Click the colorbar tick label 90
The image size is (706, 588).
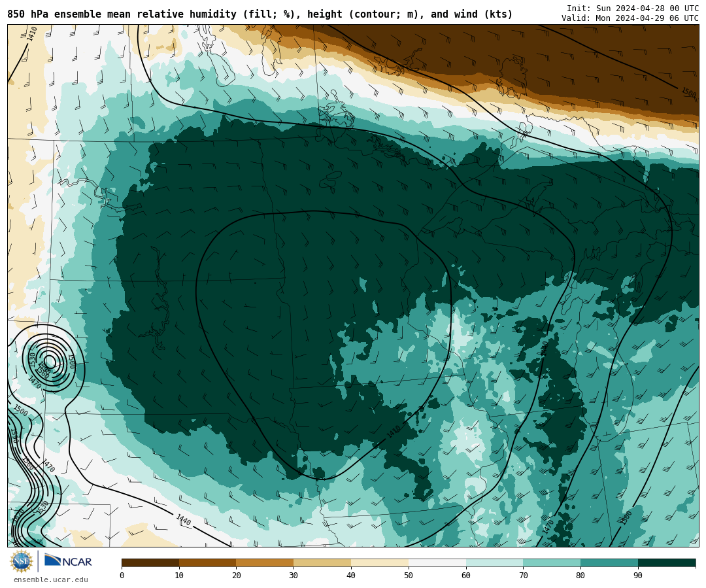638,576
